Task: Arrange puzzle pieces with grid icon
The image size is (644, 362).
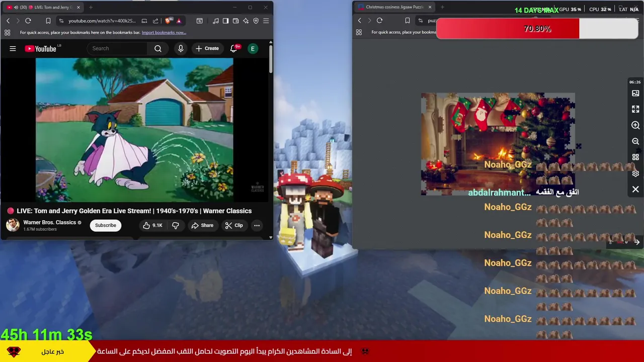Action: click(x=635, y=157)
